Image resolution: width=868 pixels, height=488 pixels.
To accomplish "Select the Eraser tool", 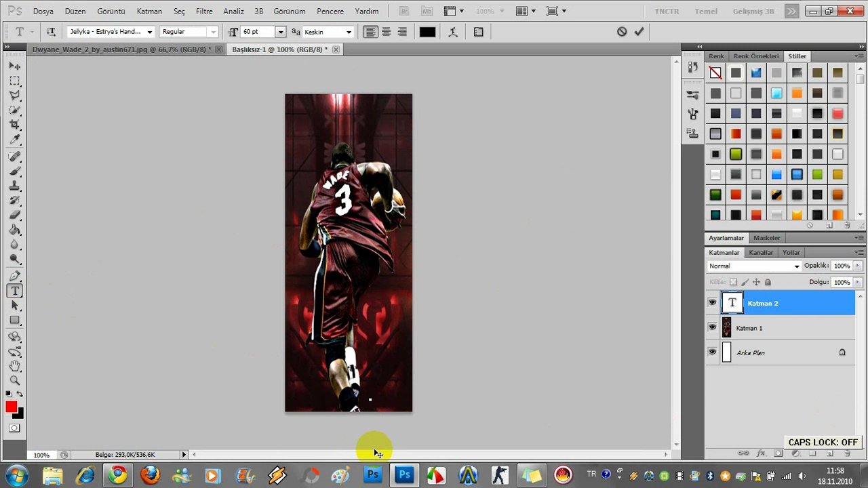I will click(15, 216).
